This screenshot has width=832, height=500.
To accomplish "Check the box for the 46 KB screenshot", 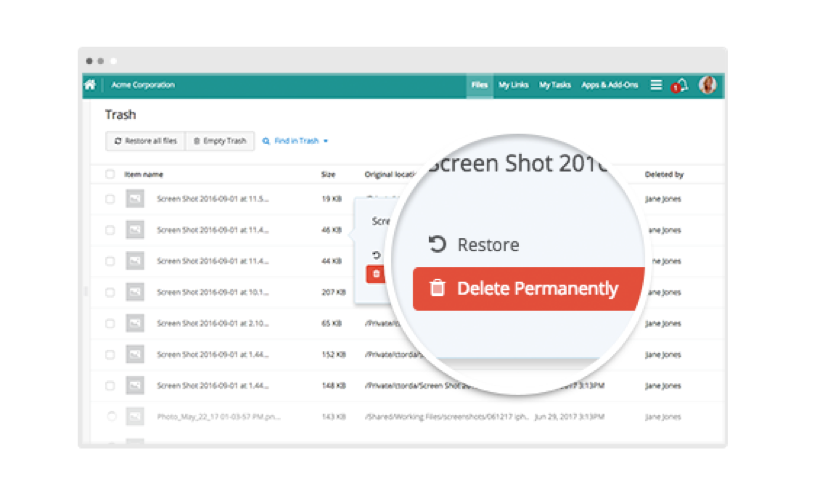I will (x=110, y=230).
